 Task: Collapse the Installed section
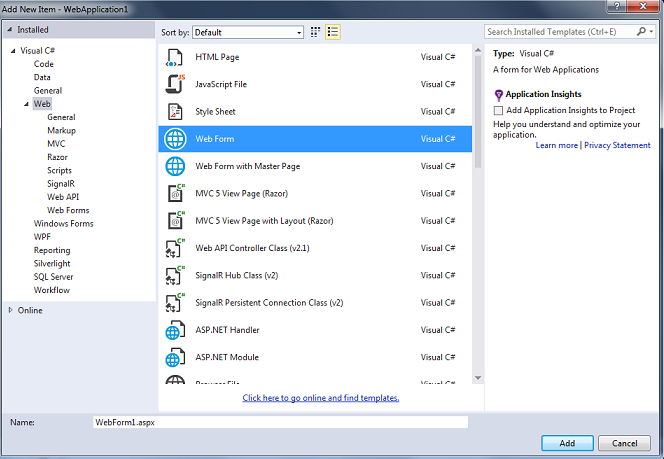point(10,30)
